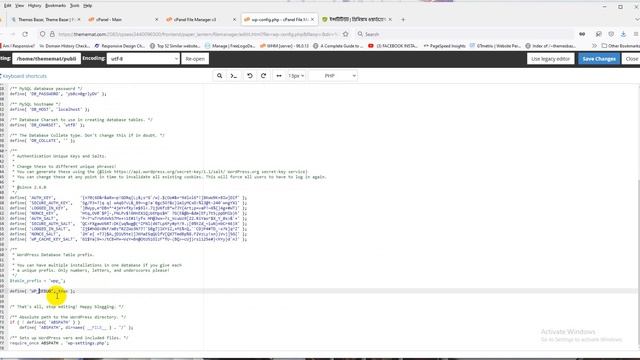
Task: Open the Bookmarks menu
Action: [x=55, y=6]
